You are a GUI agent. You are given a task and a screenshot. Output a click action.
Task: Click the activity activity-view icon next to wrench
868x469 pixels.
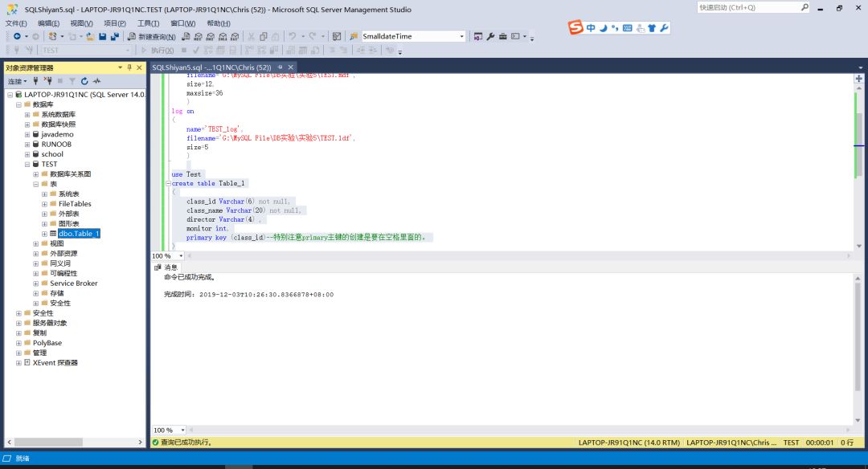click(x=478, y=36)
